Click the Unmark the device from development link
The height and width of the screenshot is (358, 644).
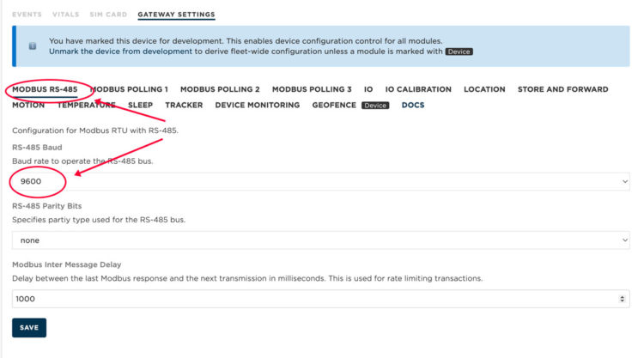pos(120,52)
